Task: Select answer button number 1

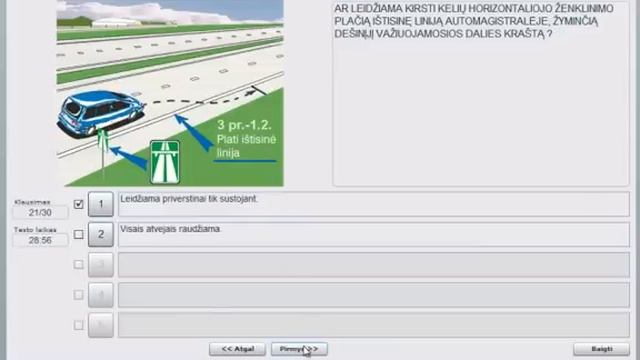Action: tap(101, 204)
